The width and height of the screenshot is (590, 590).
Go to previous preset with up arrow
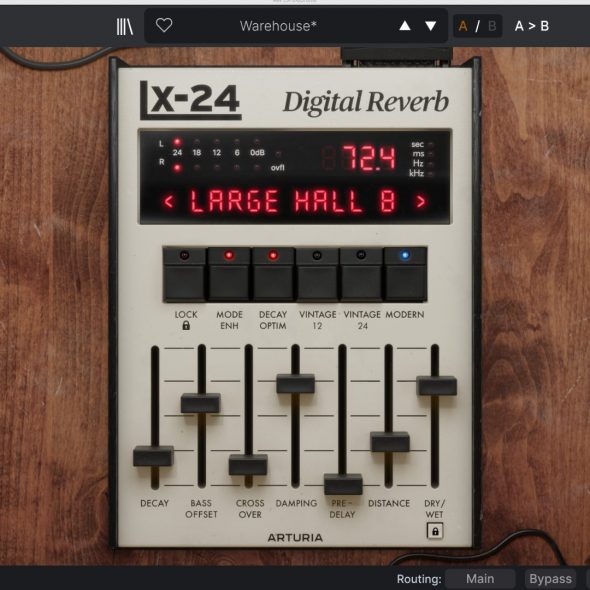(405, 26)
